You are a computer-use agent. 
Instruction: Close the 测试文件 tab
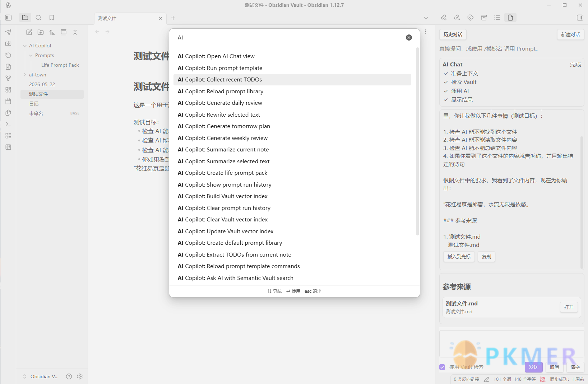tap(161, 18)
